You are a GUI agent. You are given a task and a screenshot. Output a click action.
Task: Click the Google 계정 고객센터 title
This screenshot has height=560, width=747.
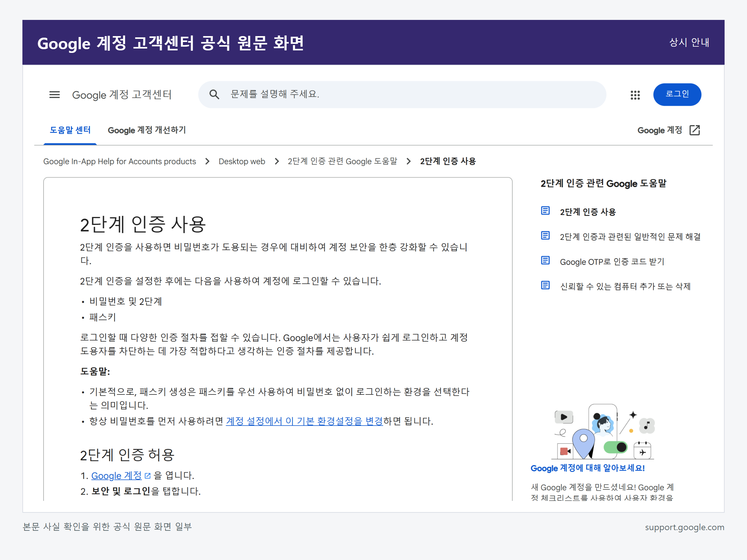pyautogui.click(x=122, y=95)
